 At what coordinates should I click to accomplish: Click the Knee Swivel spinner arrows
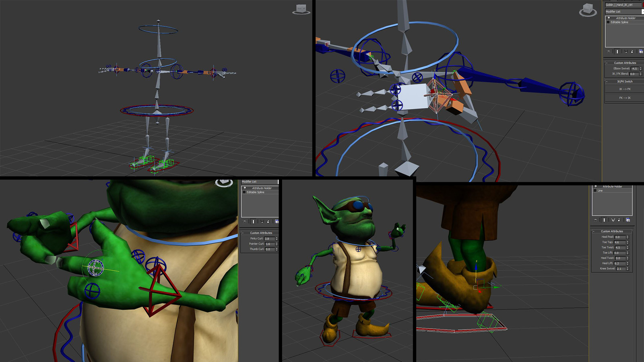(627, 269)
